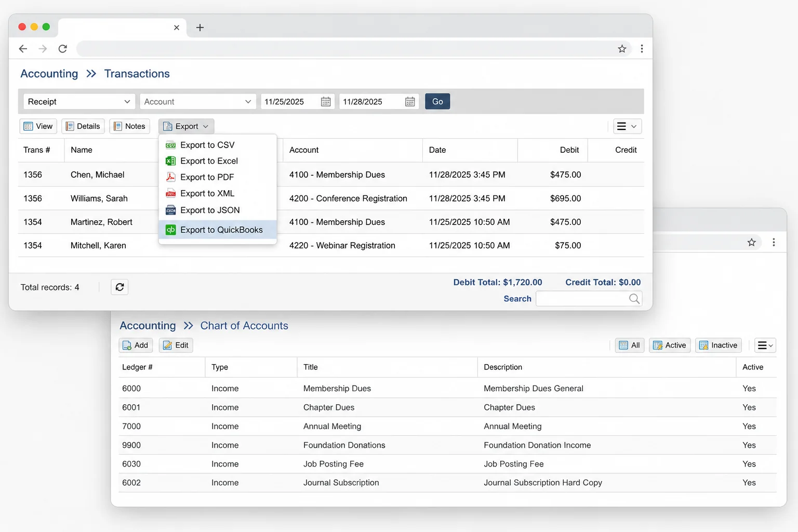Viewport: 798px width, 532px height.
Task: Follow Accounting breadcrumb above Chart of Accounts
Action: (x=148, y=326)
